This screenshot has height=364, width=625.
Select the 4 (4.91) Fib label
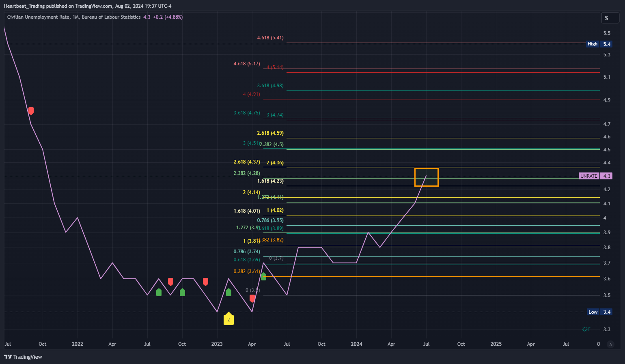252,94
